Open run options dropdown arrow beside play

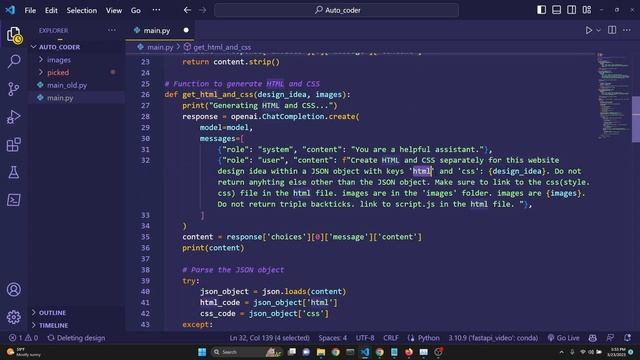598,30
